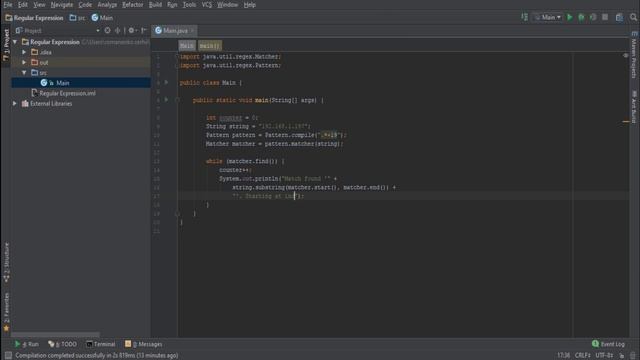The image size is (640, 360).
Task: Open Maven Projects side panel
Action: tap(634, 55)
